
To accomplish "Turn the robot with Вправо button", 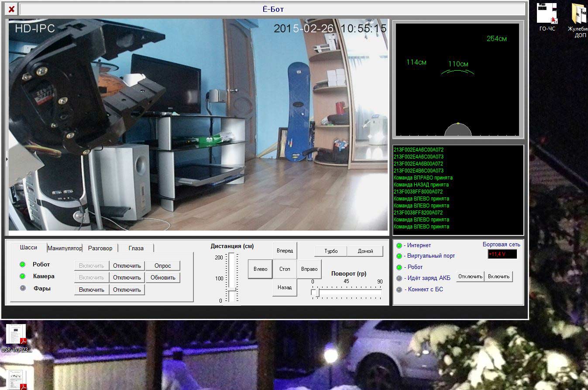I will point(309,269).
